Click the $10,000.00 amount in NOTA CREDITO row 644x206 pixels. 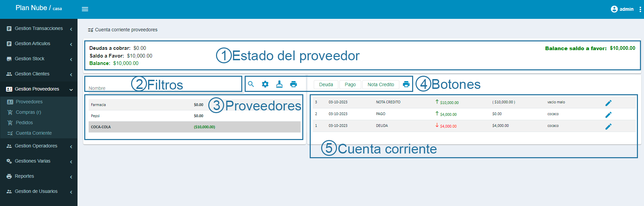[x=449, y=103]
